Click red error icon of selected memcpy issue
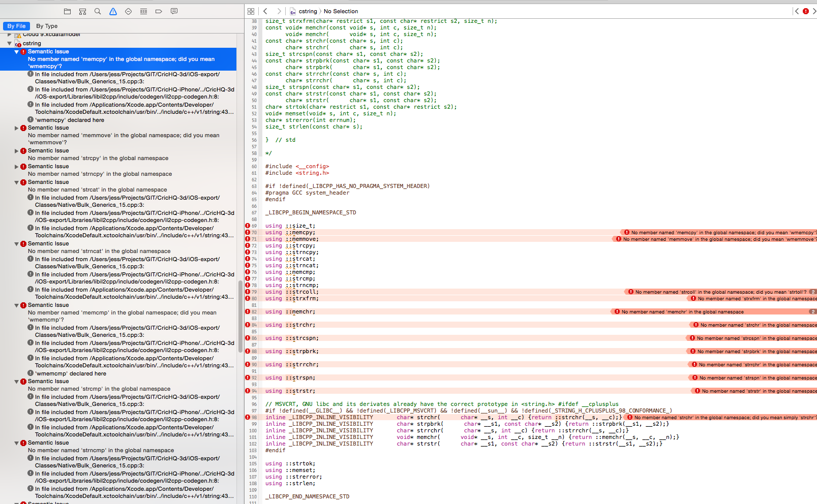The height and width of the screenshot is (504, 817). 23,52
